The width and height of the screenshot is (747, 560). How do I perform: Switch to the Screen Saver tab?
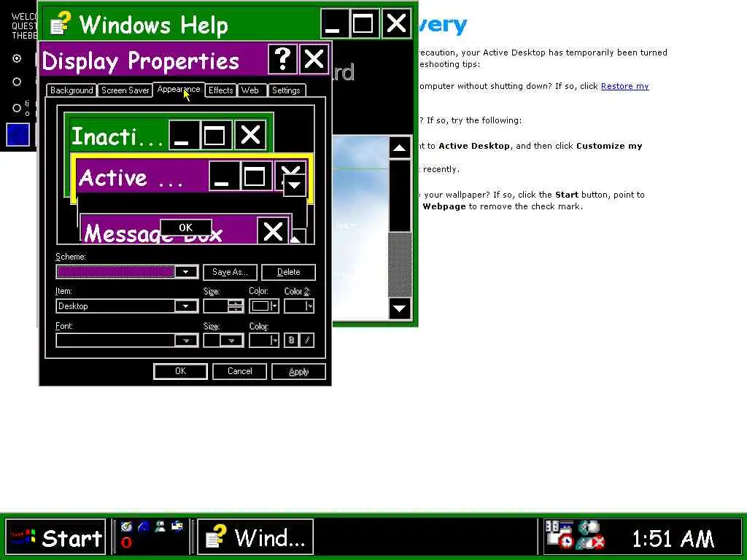click(125, 90)
